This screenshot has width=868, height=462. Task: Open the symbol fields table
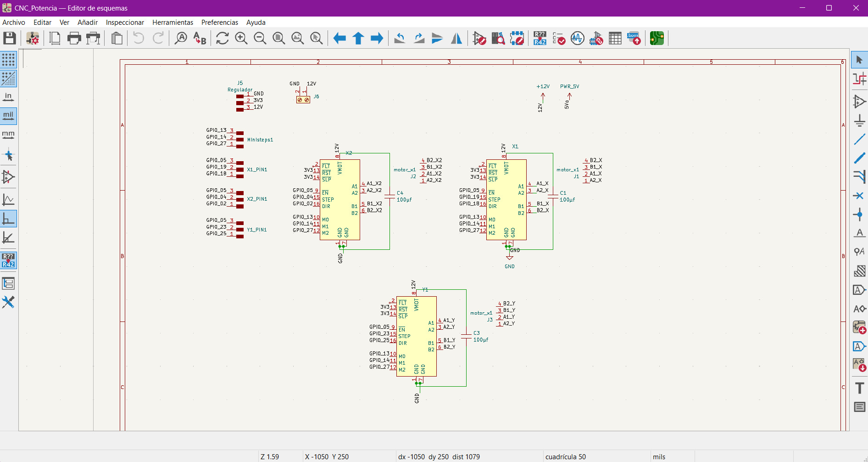(615, 38)
